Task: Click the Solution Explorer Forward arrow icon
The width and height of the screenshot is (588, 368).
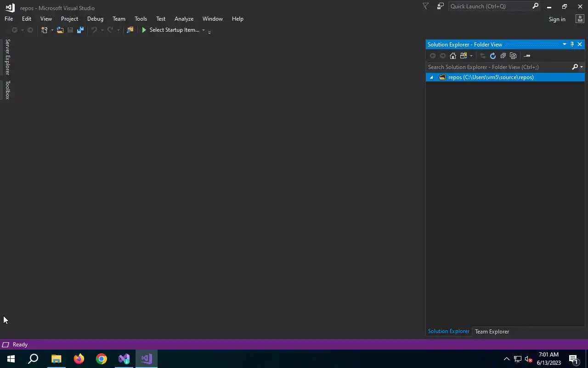Action: coord(443,56)
